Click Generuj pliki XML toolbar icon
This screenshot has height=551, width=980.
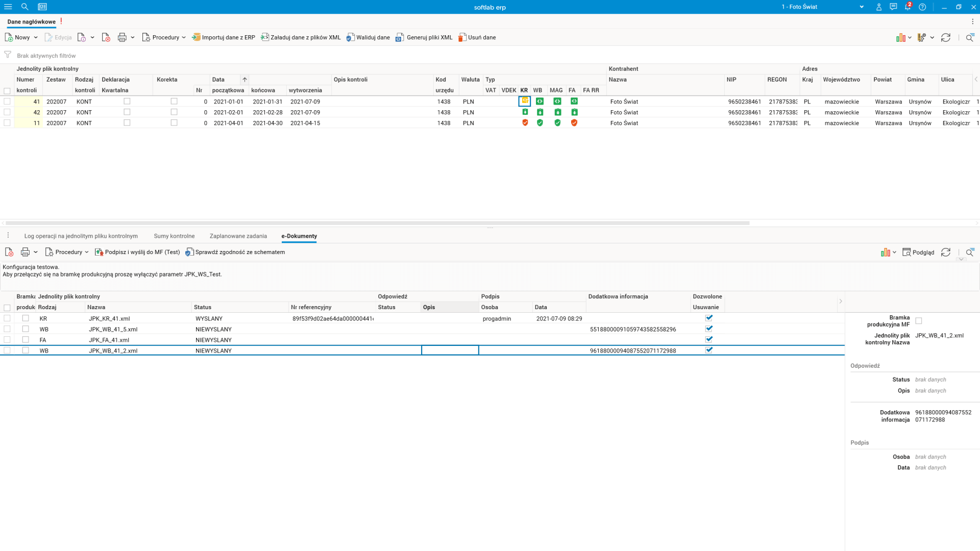click(x=400, y=37)
